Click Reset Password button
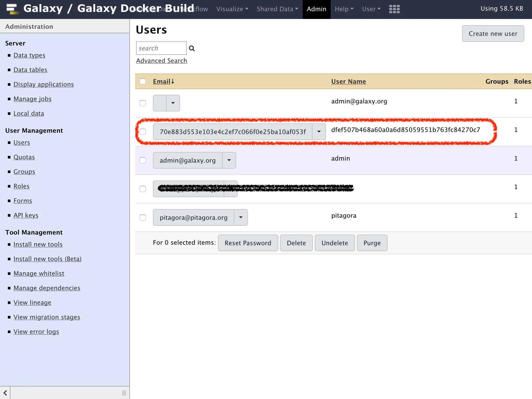Screen dimensions: 532x399 (x=248, y=243)
